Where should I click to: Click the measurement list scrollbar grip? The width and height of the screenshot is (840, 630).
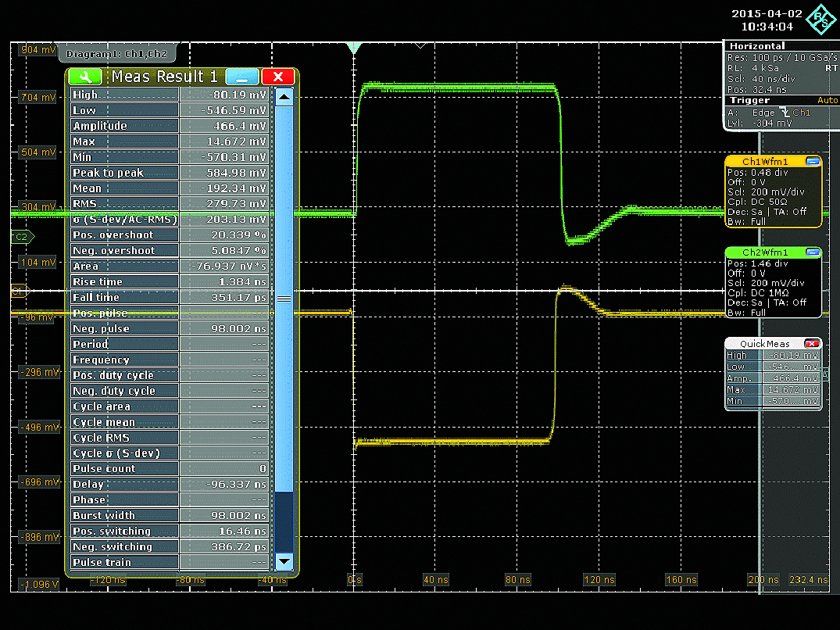[x=284, y=299]
